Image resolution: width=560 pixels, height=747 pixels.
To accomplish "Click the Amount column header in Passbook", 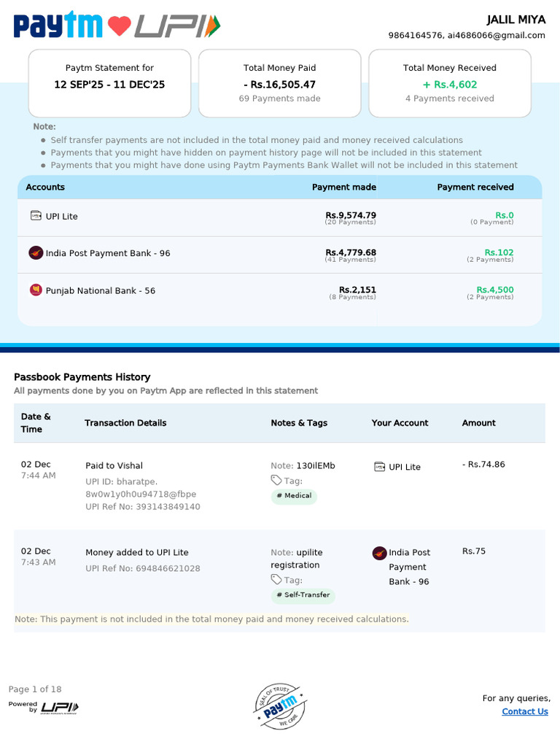I will point(478,423).
